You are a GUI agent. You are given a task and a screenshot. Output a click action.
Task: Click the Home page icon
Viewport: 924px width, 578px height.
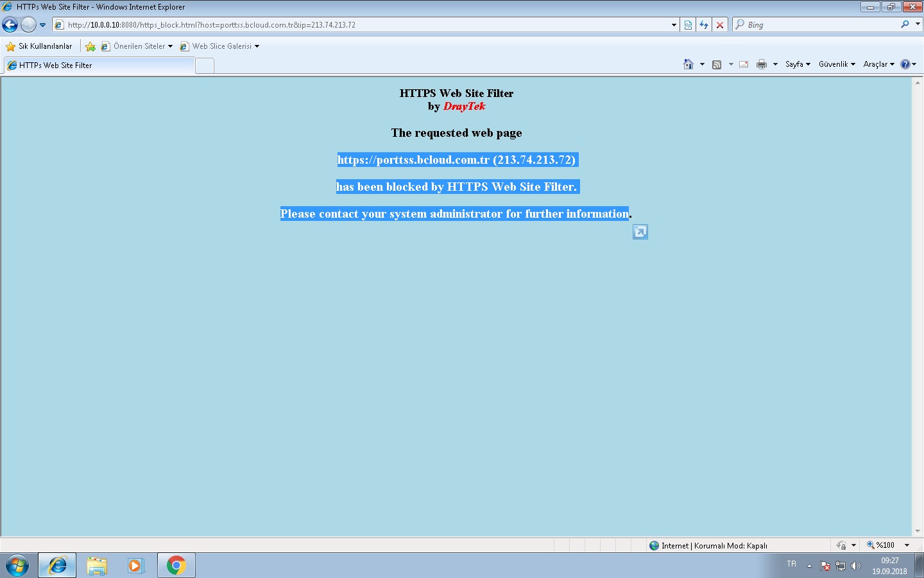point(689,64)
